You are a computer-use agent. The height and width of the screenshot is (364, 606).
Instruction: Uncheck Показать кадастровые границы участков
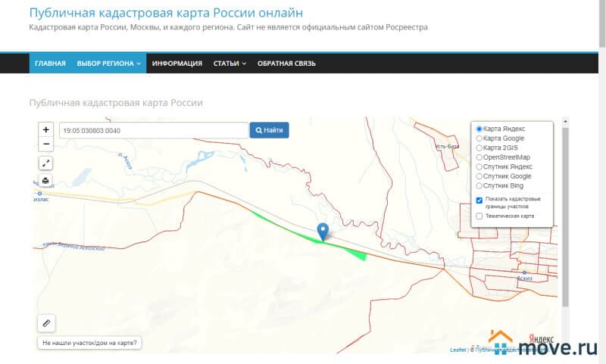click(479, 200)
